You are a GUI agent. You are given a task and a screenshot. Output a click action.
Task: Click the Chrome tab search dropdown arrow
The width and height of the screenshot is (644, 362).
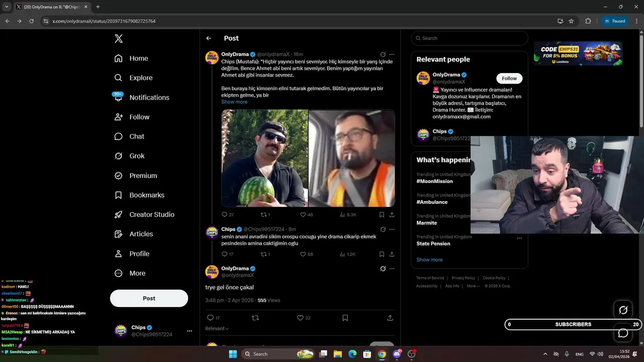tap(7, 7)
